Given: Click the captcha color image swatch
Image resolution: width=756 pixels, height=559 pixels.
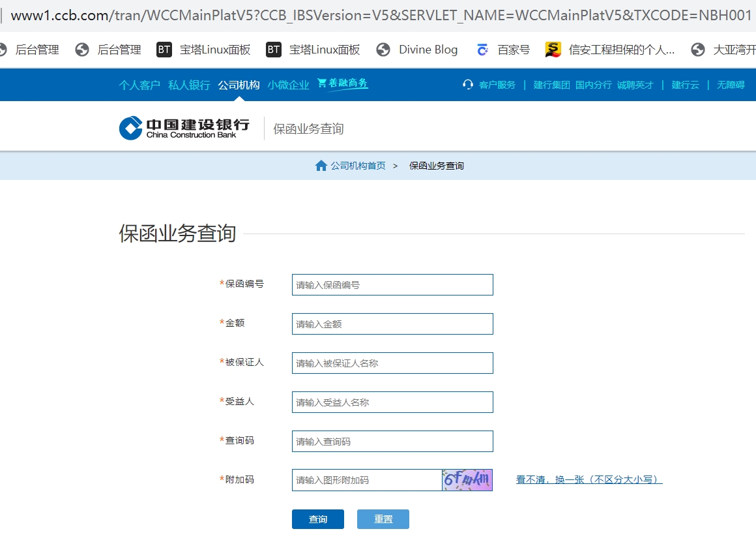Looking at the screenshot, I should 467,479.
